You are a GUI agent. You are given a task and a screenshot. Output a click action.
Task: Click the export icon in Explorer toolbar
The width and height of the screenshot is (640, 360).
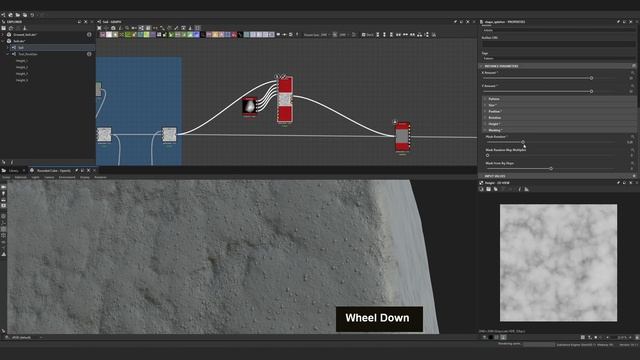coord(24,28)
